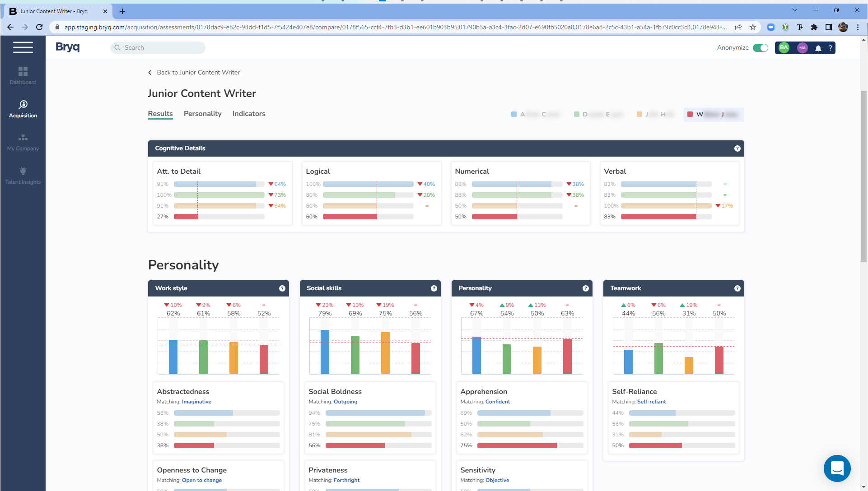Viewport: 868px width, 491px height.
Task: Open the help question mark icon
Action: click(x=830, y=47)
